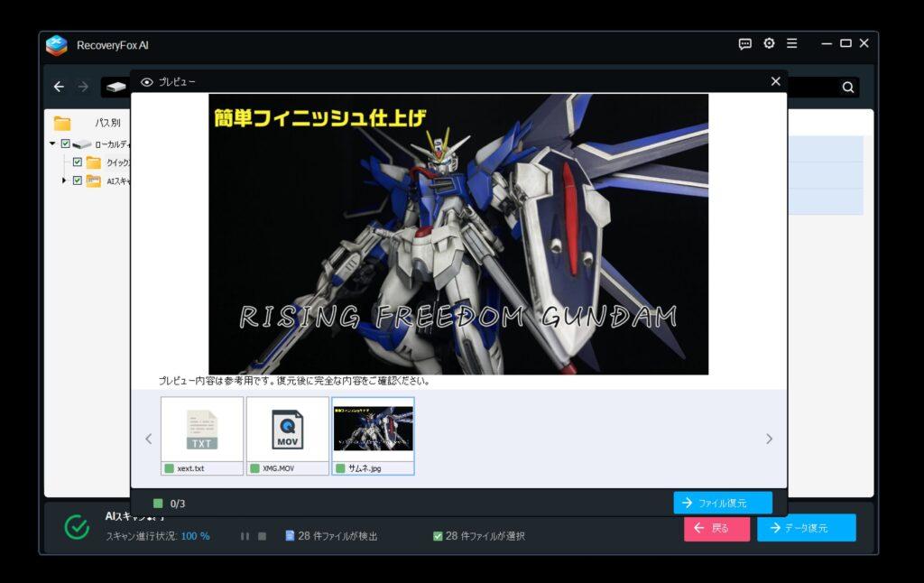
Task: Click the RecoveryFox AI logo icon
Action: [x=57, y=45]
